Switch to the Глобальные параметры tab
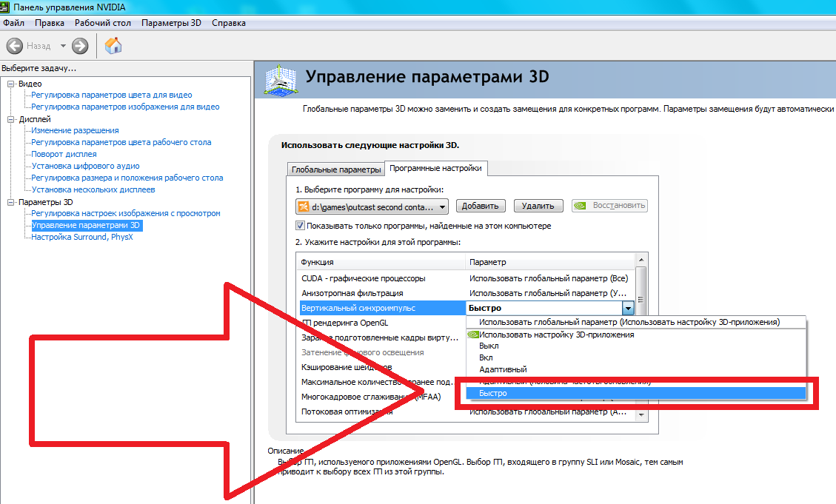This screenshot has width=836, height=504. tap(336, 169)
